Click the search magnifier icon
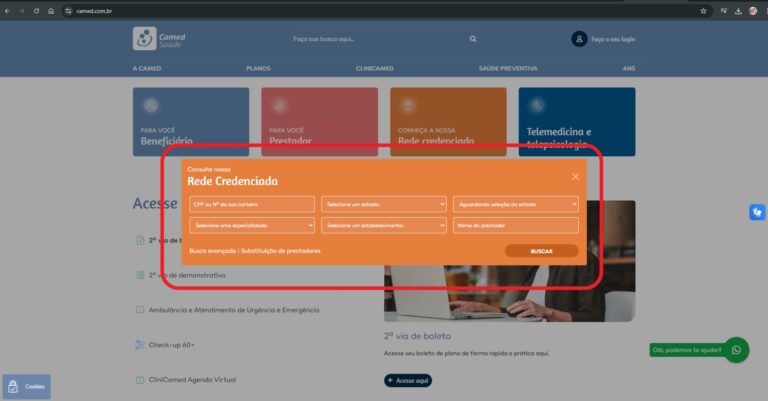768x401 pixels. tap(473, 39)
